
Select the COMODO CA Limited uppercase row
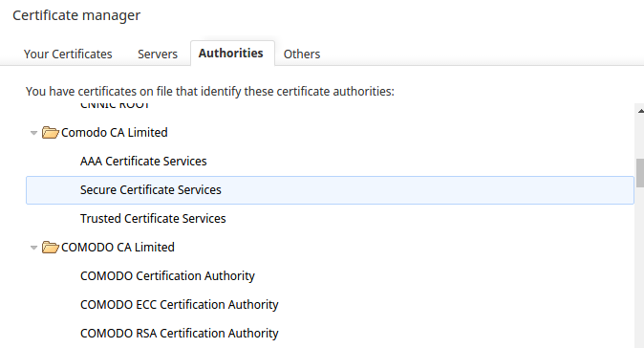pyautogui.click(x=330, y=247)
